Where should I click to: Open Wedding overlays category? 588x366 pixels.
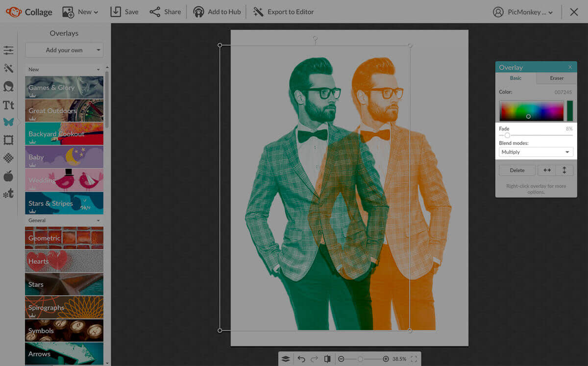pos(64,180)
